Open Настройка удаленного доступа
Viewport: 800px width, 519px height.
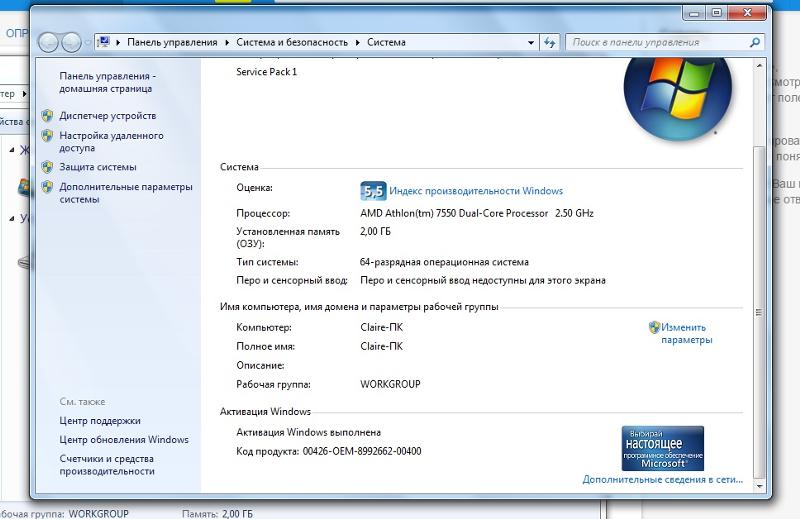click(111, 142)
